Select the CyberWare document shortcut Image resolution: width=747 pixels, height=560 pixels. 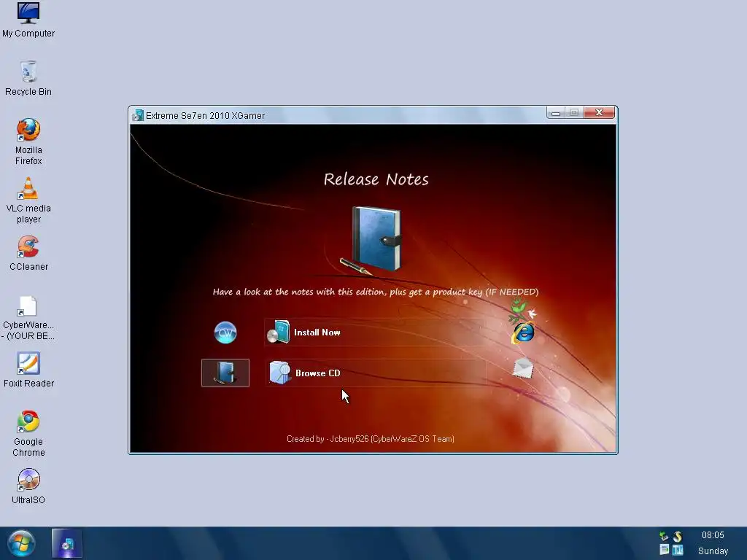[28, 318]
